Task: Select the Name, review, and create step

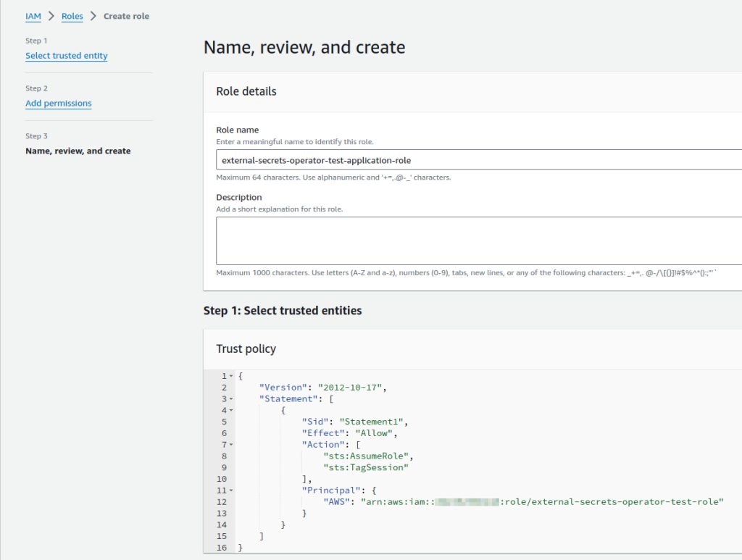Action: tap(78, 151)
